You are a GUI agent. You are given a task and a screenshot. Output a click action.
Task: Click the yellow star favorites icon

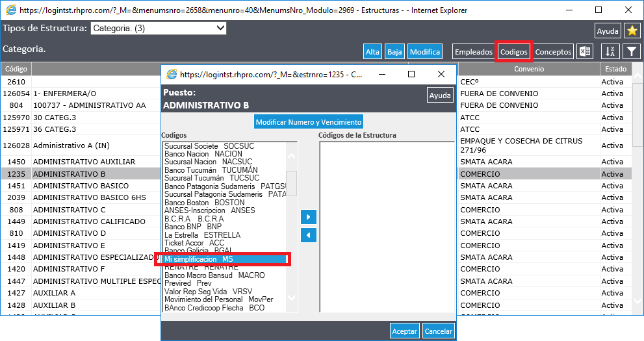pyautogui.click(x=632, y=31)
